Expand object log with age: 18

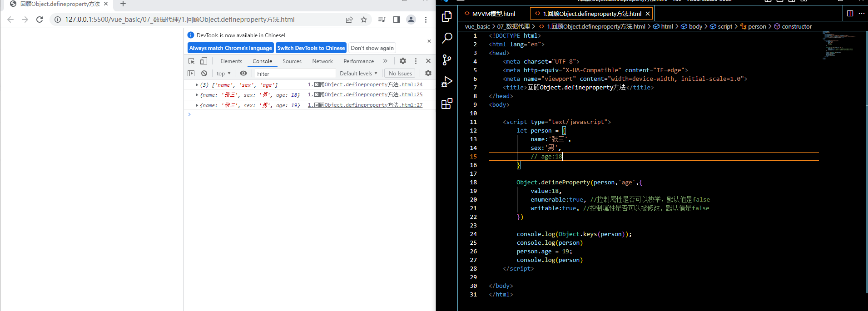tap(197, 95)
